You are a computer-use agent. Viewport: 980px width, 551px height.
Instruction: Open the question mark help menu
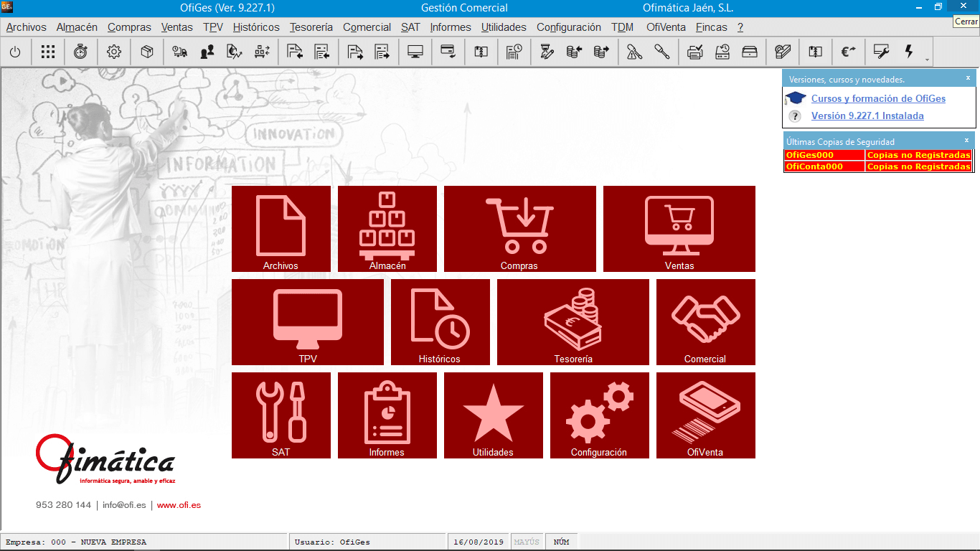pos(740,27)
